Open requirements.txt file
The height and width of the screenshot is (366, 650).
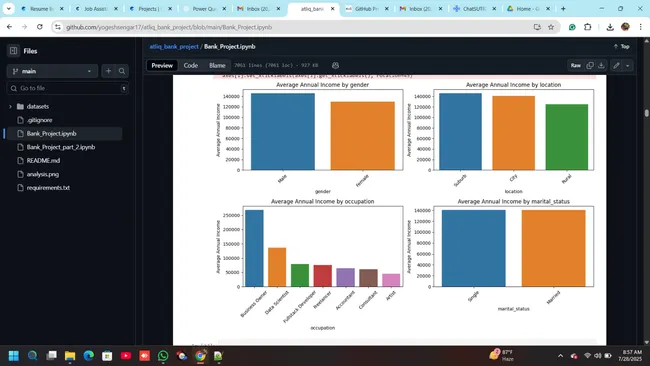pos(48,188)
